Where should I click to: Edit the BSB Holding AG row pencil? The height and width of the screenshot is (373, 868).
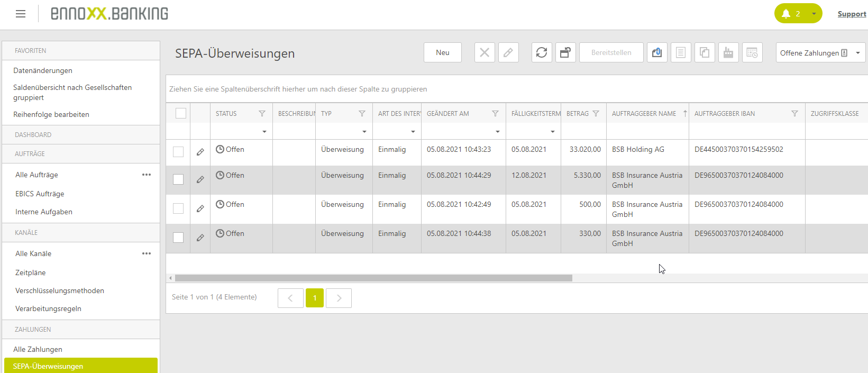click(200, 152)
